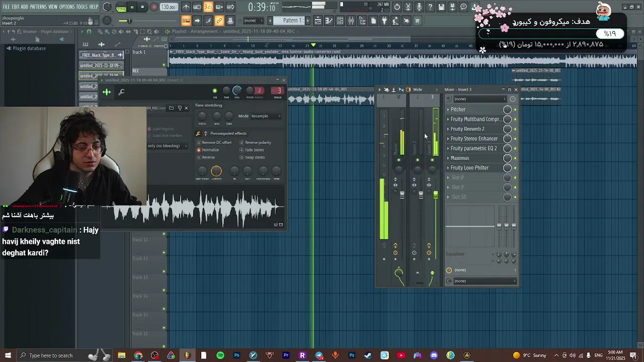Viewport: 644px width, 362px height.
Task: Enable Reverse polarity option
Action: (255, 142)
